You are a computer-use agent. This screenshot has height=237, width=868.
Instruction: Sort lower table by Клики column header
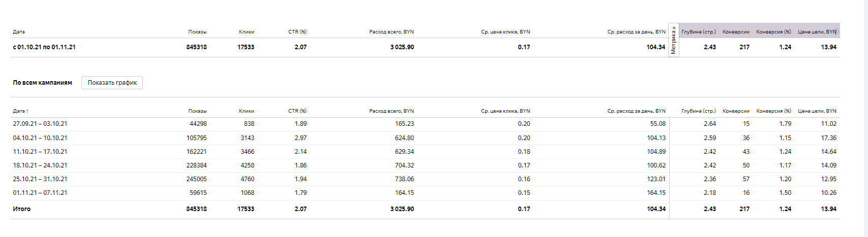click(247, 111)
